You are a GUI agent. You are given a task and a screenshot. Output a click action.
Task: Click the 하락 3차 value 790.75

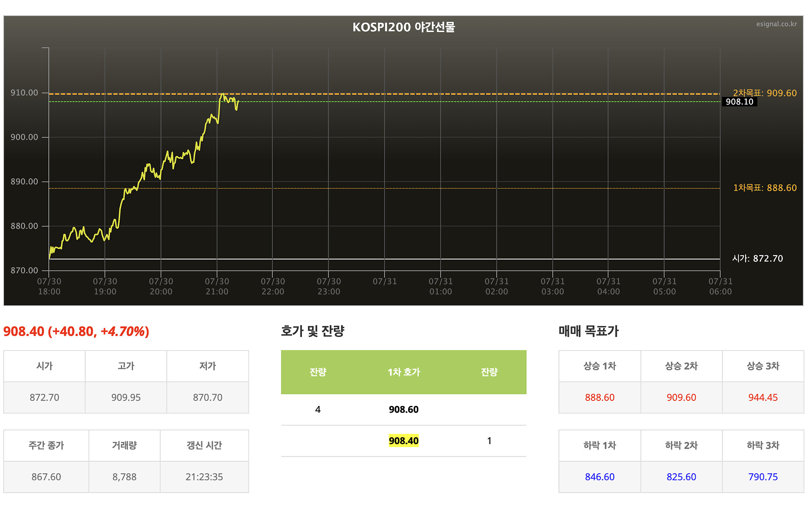click(x=763, y=477)
